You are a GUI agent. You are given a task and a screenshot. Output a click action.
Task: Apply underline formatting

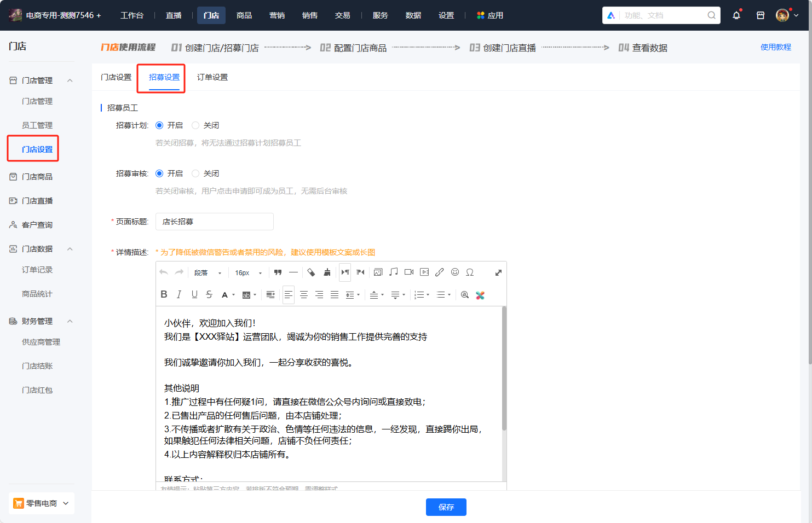tap(194, 294)
